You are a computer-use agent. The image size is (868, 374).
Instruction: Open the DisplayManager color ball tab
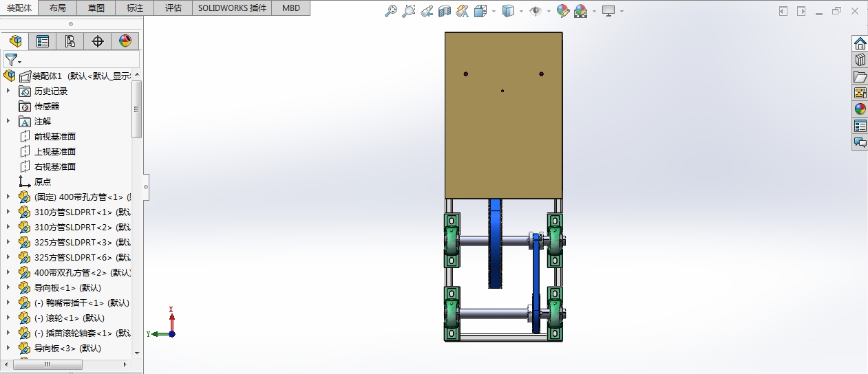tap(125, 41)
